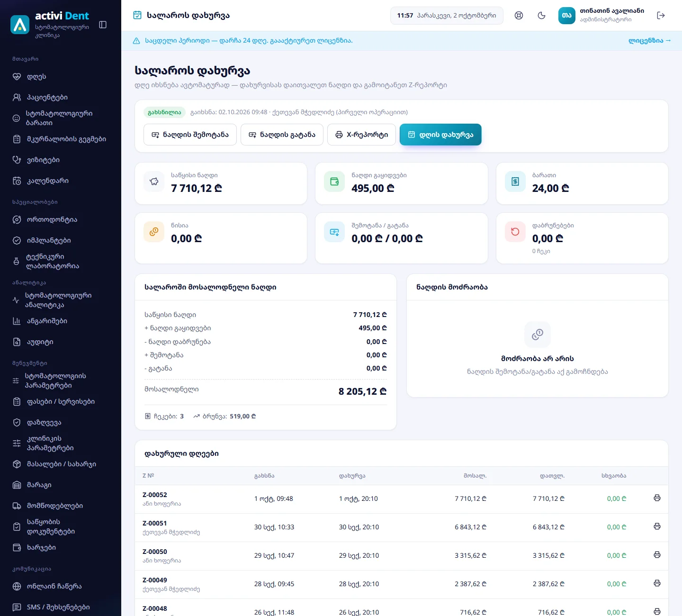
Task: Open ვიზიტები page
Action: [61, 160]
